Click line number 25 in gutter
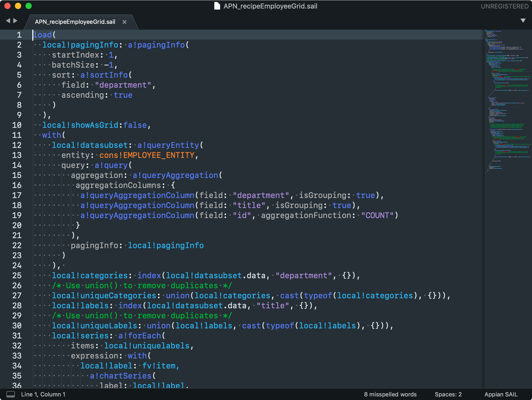This screenshot has width=532, height=400. click(x=17, y=276)
